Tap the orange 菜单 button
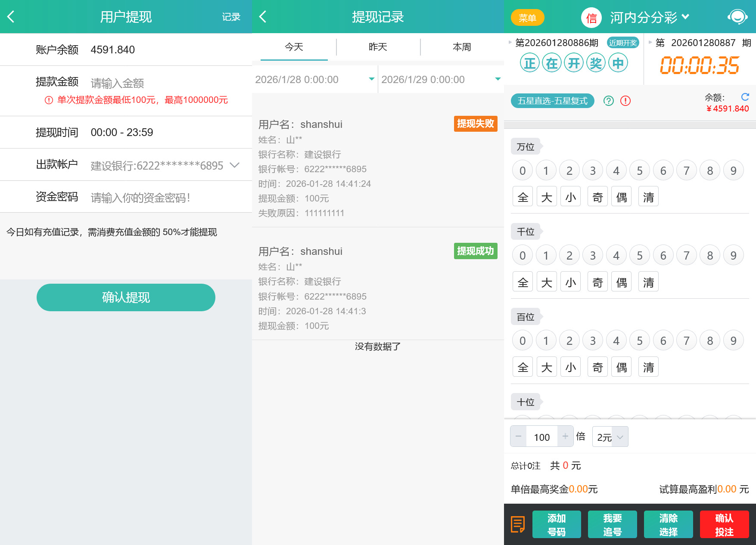Screen dimensions: 756x545 click(527, 18)
